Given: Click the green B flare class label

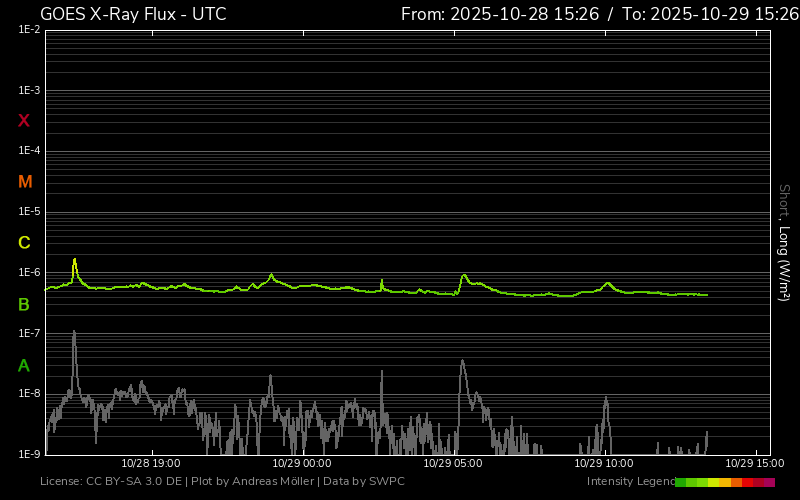Looking at the screenshot, I should 24,305.
